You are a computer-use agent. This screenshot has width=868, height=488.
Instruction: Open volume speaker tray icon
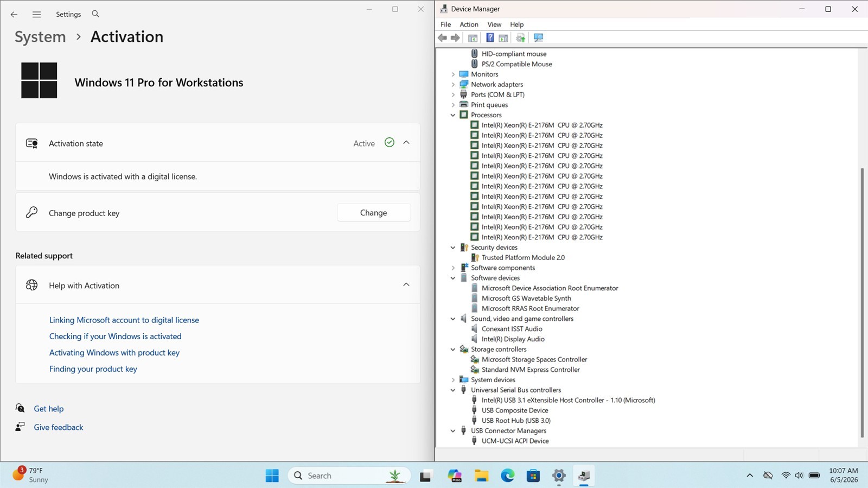(x=799, y=476)
